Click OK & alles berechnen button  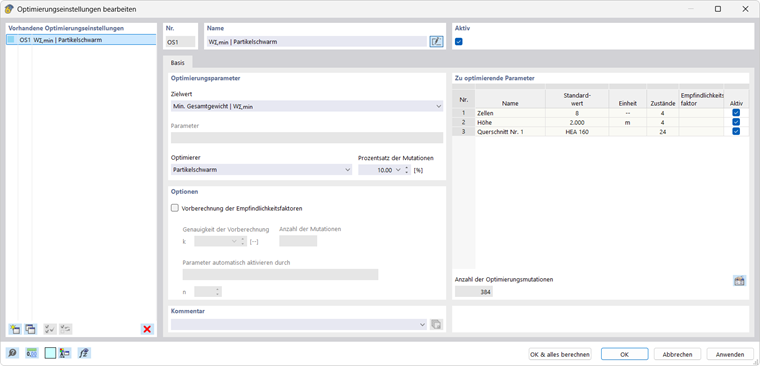coord(560,354)
